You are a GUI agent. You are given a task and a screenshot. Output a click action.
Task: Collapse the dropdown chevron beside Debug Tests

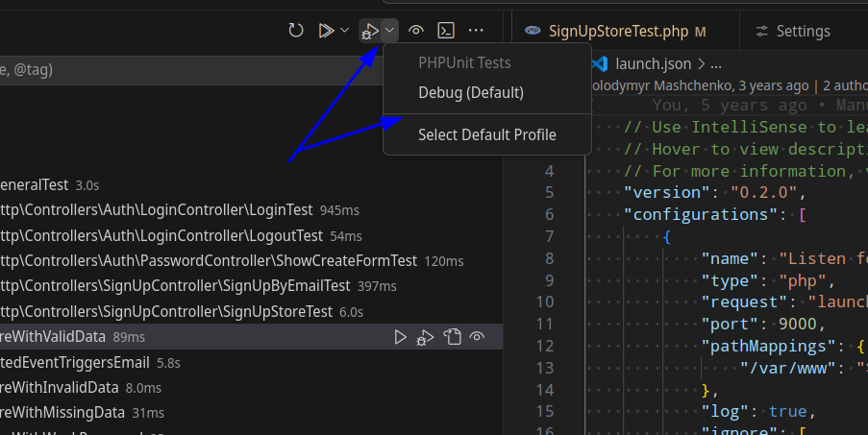389,31
